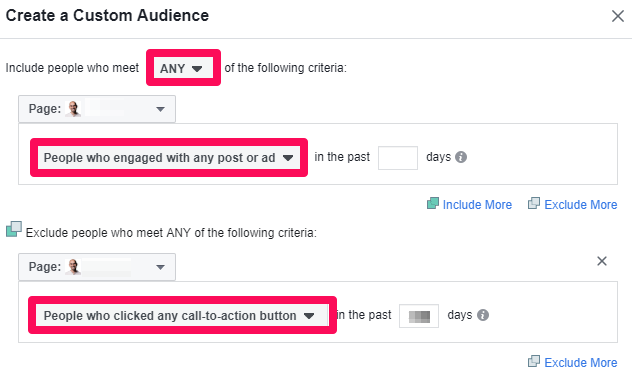Click the info icon beside the include days field
Viewport: 632px width, 386px height.
pyautogui.click(x=461, y=157)
